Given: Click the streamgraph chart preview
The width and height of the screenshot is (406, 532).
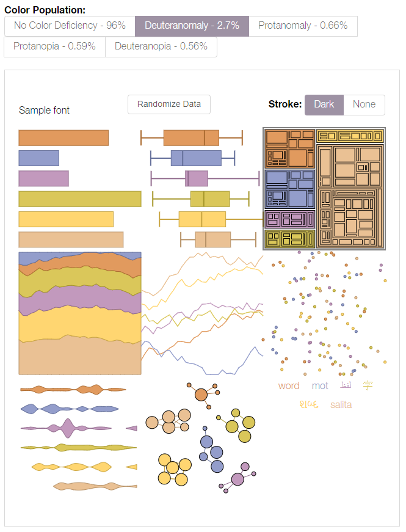Looking at the screenshot, I should (x=79, y=312).
